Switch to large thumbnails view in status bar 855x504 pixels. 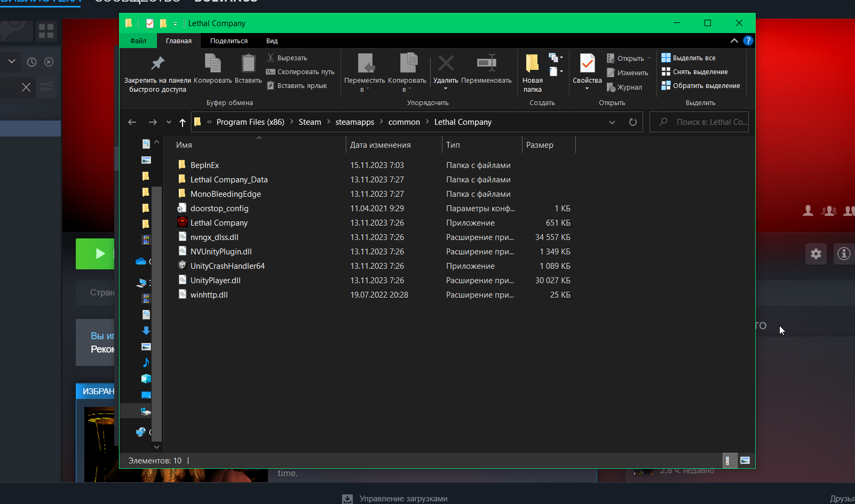(745, 461)
